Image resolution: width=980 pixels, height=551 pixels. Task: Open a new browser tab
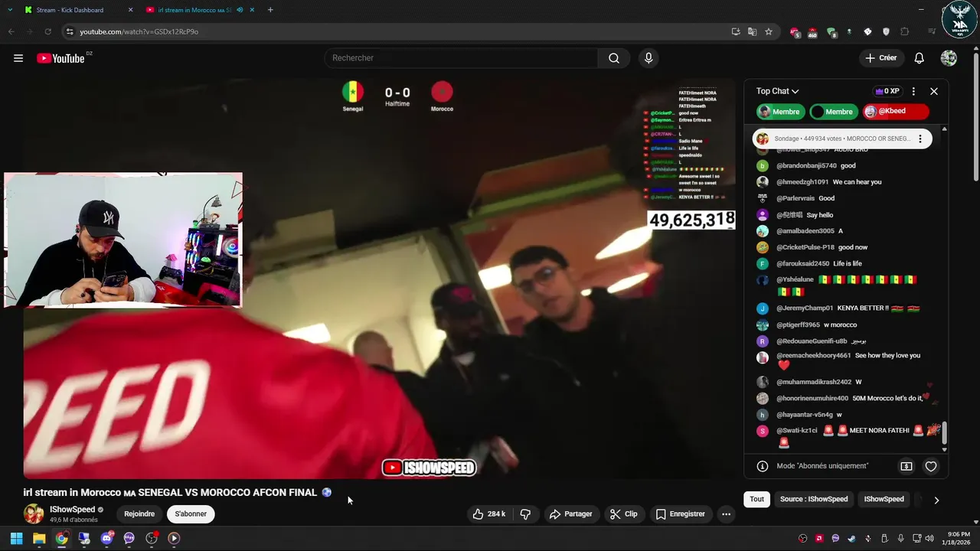(x=270, y=10)
